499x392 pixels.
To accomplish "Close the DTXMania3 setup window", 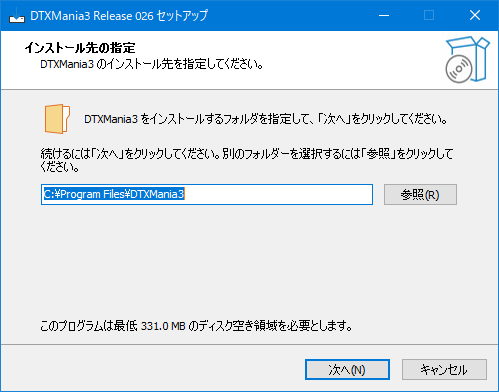I will (x=475, y=15).
